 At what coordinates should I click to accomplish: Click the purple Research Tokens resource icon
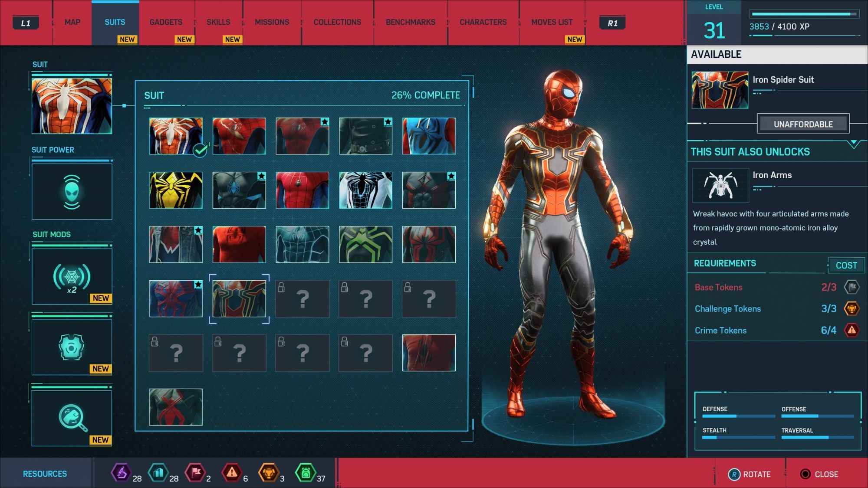121,473
